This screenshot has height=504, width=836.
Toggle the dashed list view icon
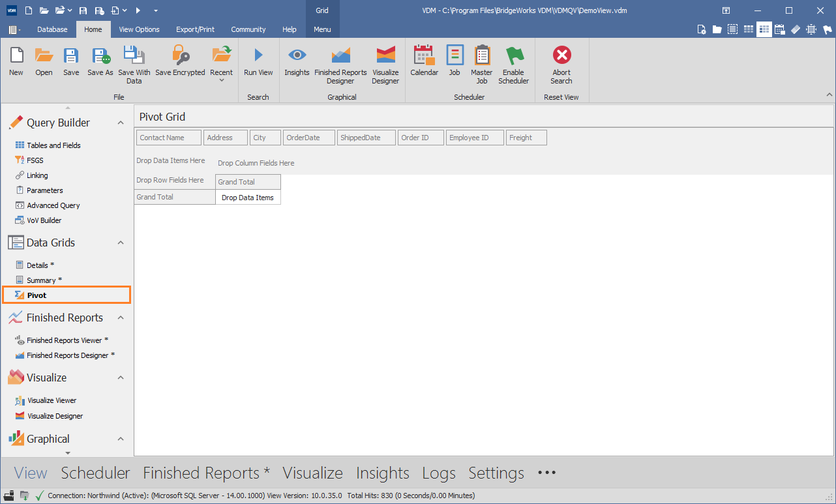pos(733,29)
